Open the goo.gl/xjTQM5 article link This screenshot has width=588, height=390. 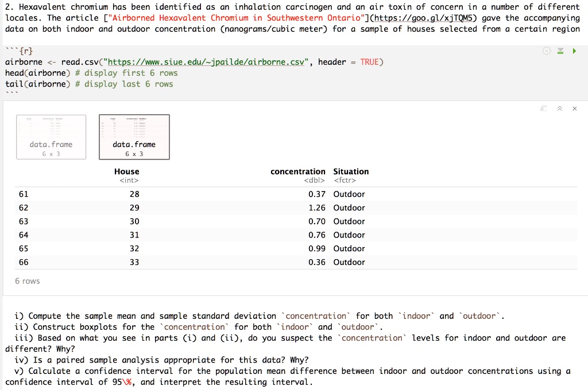pyautogui.click(x=423, y=18)
